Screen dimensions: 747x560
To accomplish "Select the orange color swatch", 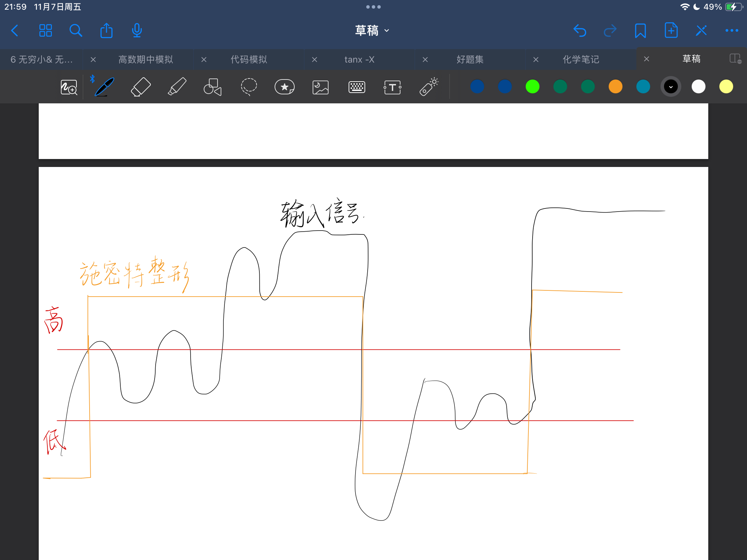I will pos(615,86).
